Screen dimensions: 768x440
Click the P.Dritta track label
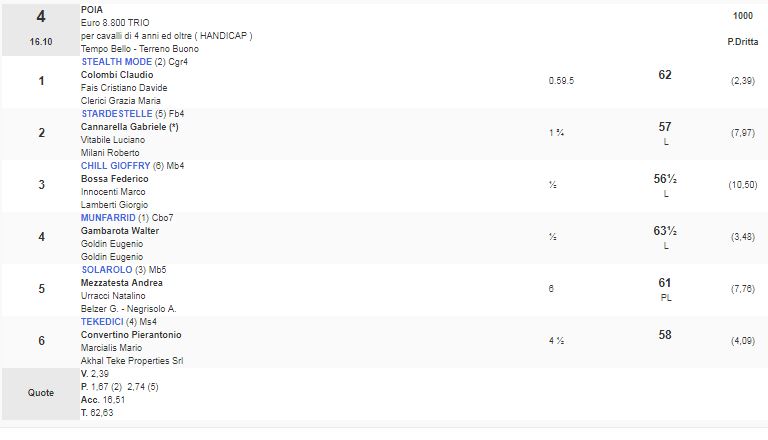click(741, 42)
